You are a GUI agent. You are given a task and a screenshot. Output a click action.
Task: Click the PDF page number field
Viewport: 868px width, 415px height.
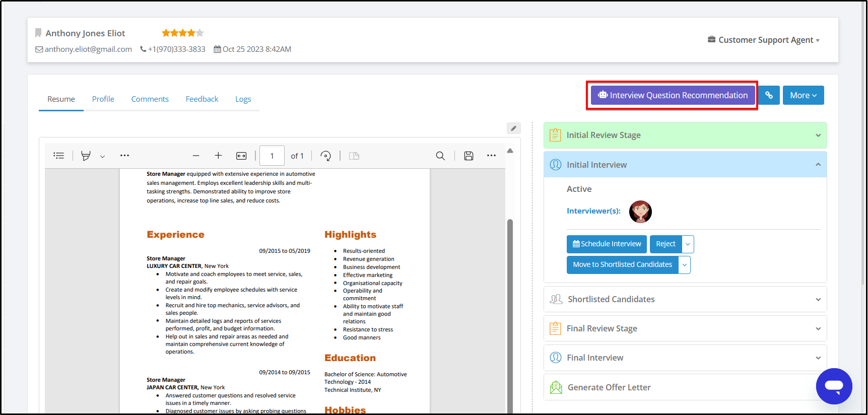tap(272, 156)
